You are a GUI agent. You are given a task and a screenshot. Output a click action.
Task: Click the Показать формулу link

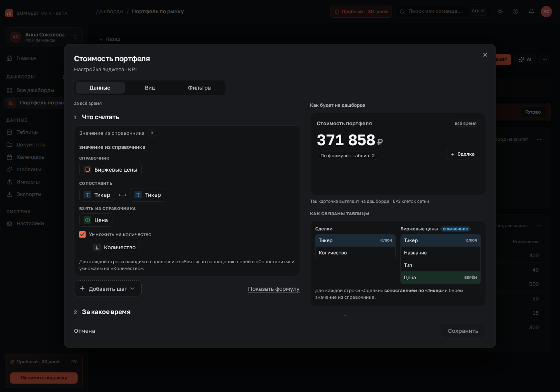click(x=274, y=289)
